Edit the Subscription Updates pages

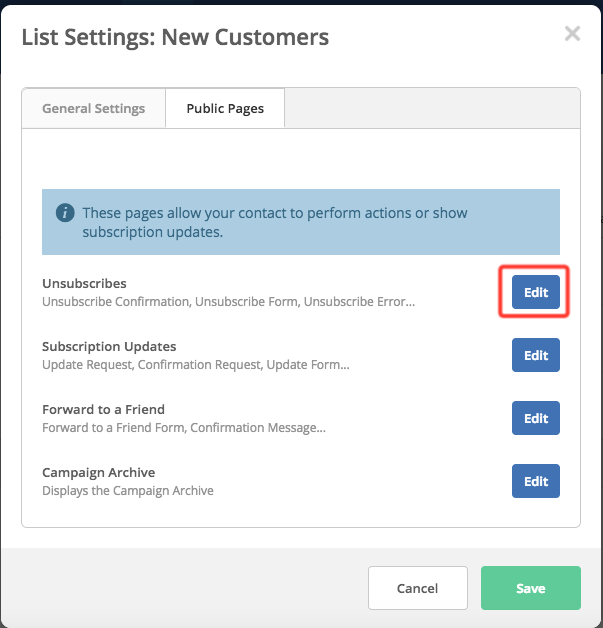coord(536,355)
